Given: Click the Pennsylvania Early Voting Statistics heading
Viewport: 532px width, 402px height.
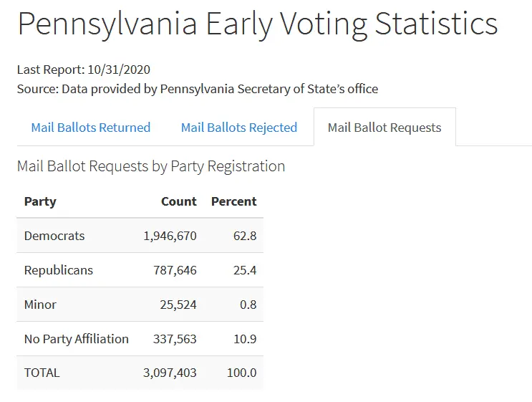Looking at the screenshot, I should pyautogui.click(x=258, y=24).
